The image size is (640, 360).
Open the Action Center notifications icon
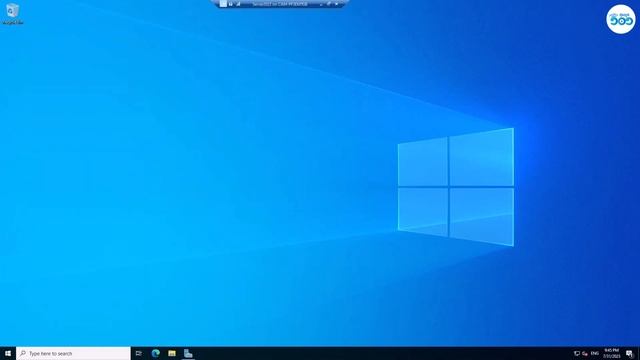(630, 353)
